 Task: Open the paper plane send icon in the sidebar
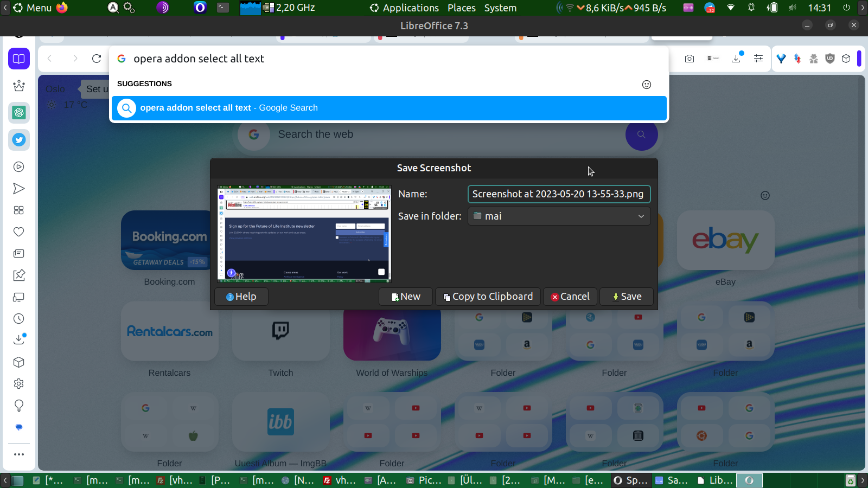[x=19, y=189]
